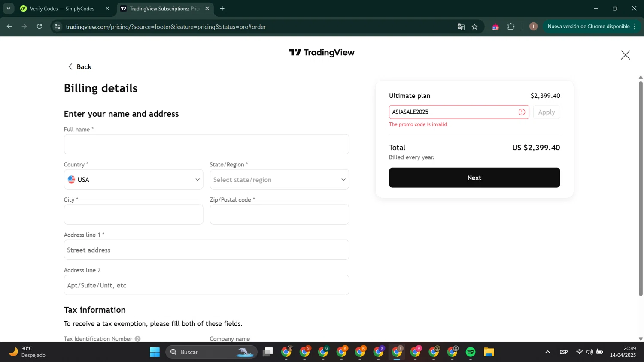Screen dimensions: 644x362
Task: Open the Chrome extensions puzzle icon
Action: 511,27
